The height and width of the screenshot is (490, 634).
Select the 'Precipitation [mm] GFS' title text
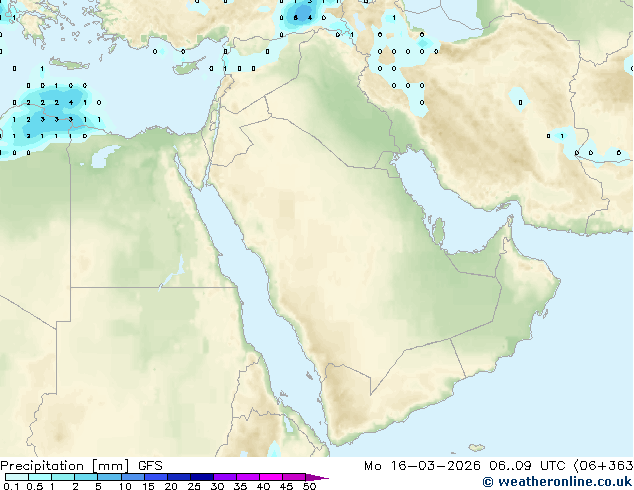coord(81,466)
